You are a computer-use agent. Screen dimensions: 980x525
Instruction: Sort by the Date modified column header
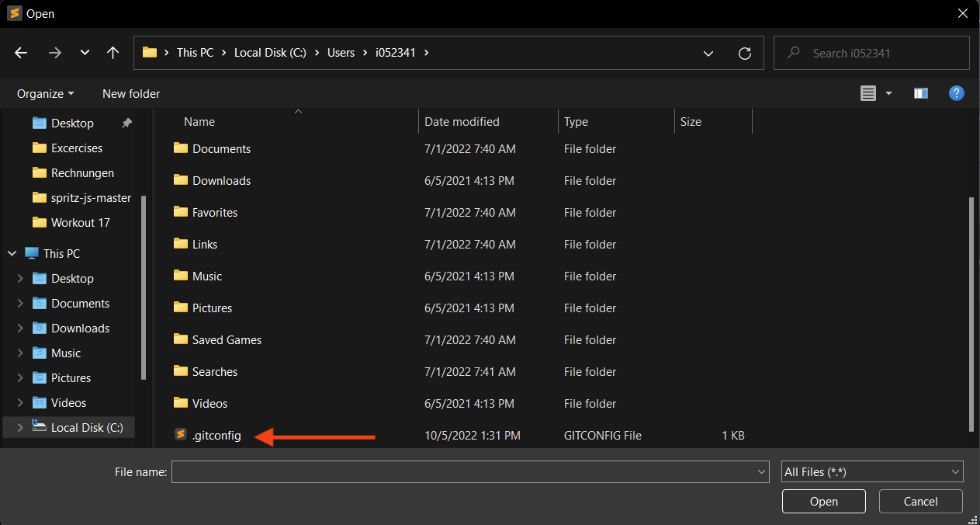click(x=462, y=122)
